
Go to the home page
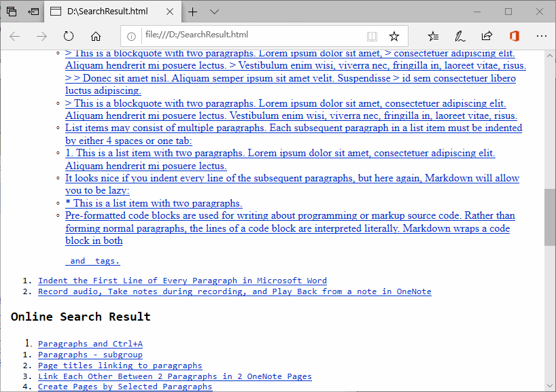pyautogui.click(x=96, y=36)
